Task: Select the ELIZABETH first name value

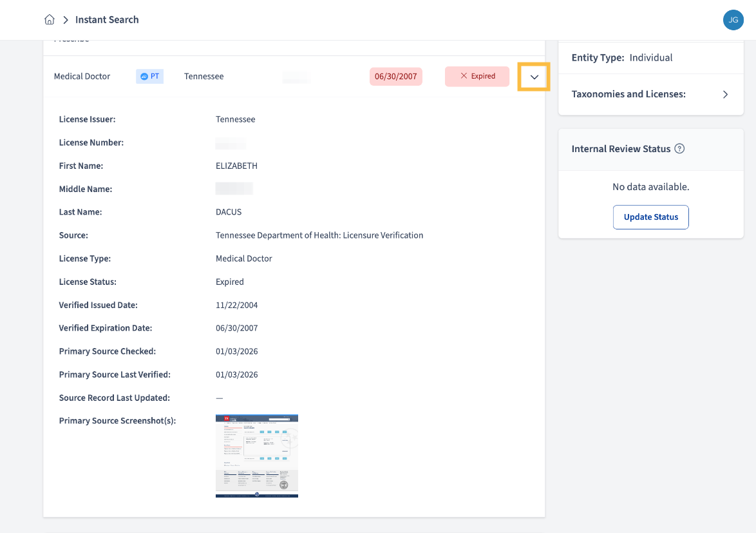Action: pos(236,166)
